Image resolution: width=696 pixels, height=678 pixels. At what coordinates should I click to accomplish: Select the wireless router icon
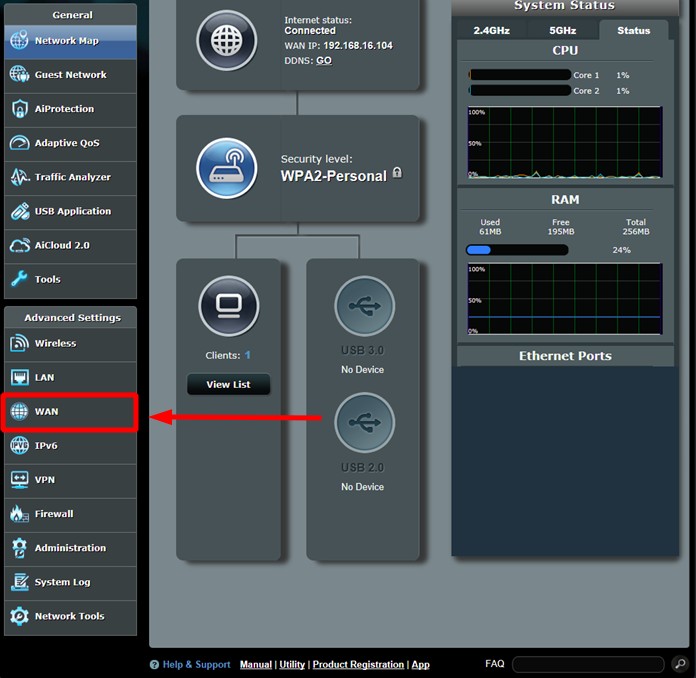pyautogui.click(x=226, y=168)
